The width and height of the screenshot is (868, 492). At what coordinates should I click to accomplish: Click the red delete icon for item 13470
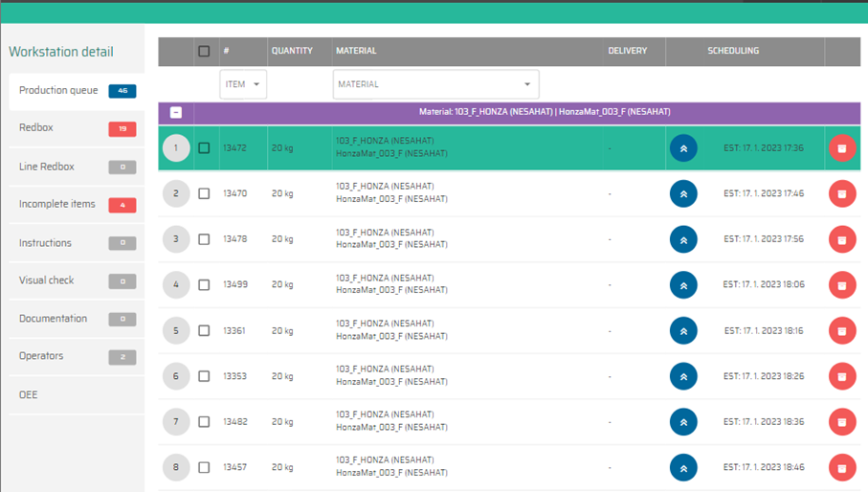pos(841,193)
